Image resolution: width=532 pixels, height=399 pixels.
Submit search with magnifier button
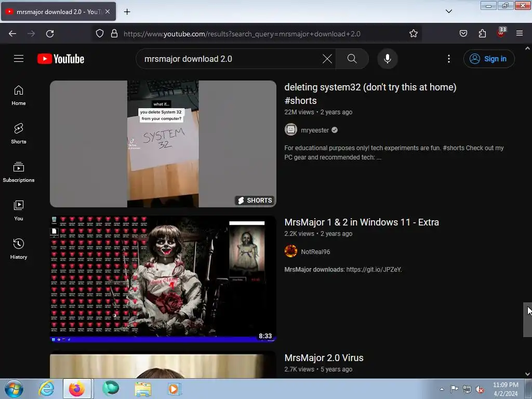point(352,59)
